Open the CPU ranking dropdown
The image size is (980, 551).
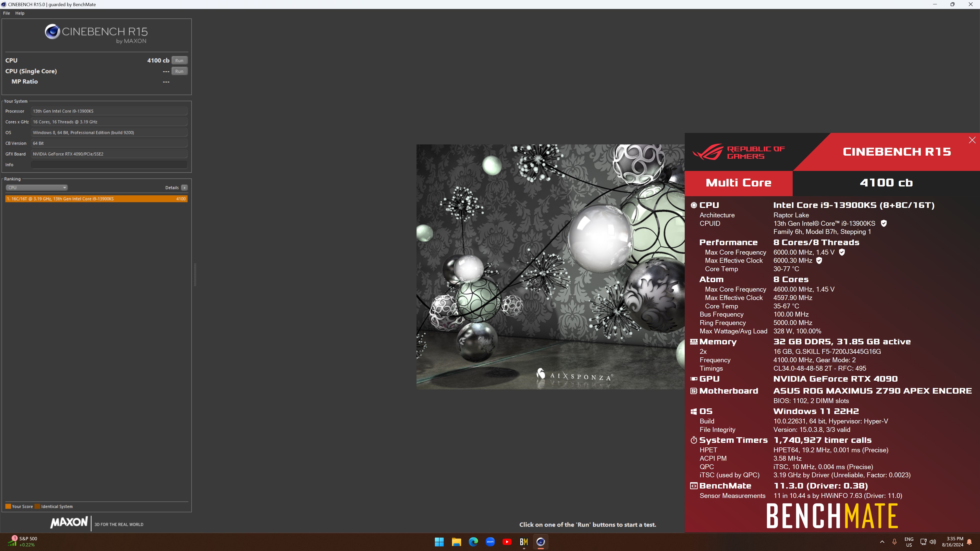click(x=36, y=187)
